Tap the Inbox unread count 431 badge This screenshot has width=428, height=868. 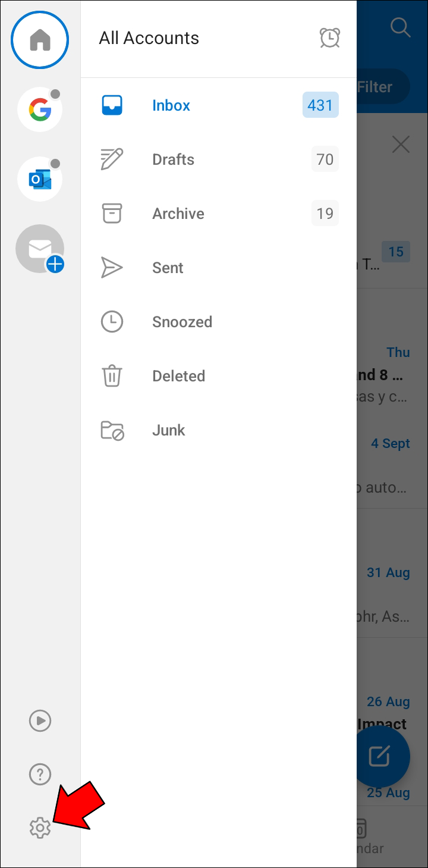pos(320,105)
